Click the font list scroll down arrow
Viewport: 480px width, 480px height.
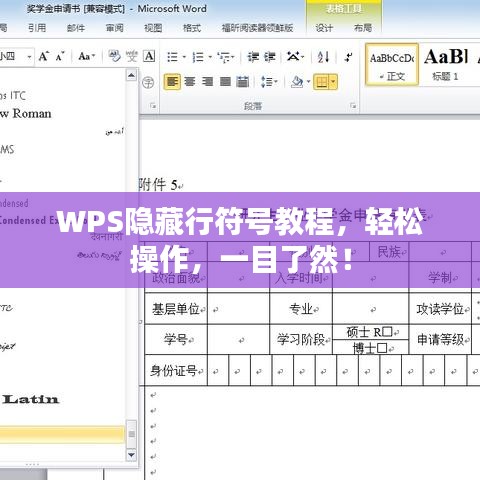tap(131, 454)
